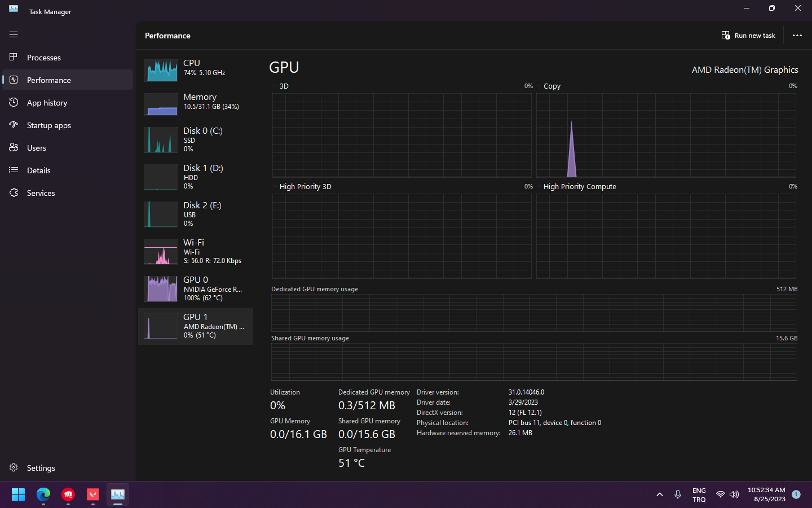Select Disk 1 (D:) HDD entry
Screen dimensions: 812x508
(196, 177)
